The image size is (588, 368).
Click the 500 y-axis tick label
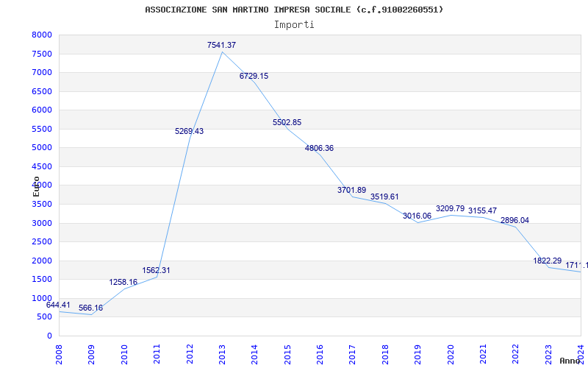pyautogui.click(x=45, y=317)
